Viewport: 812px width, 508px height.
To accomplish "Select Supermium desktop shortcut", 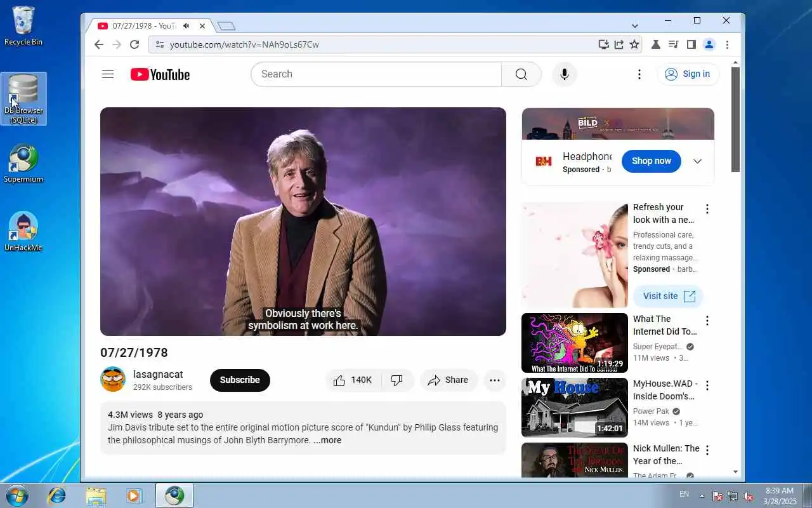I will tap(23, 164).
